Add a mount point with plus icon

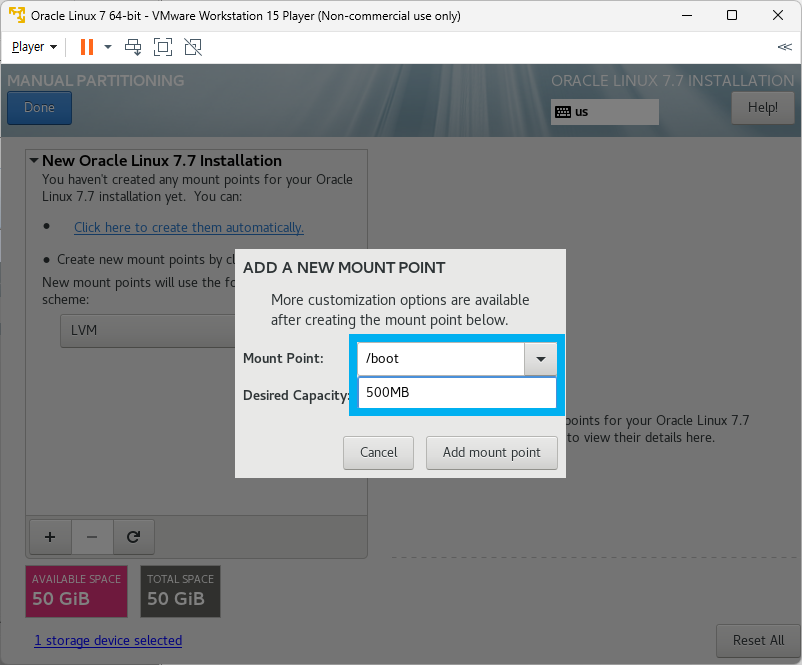pyautogui.click(x=50, y=537)
